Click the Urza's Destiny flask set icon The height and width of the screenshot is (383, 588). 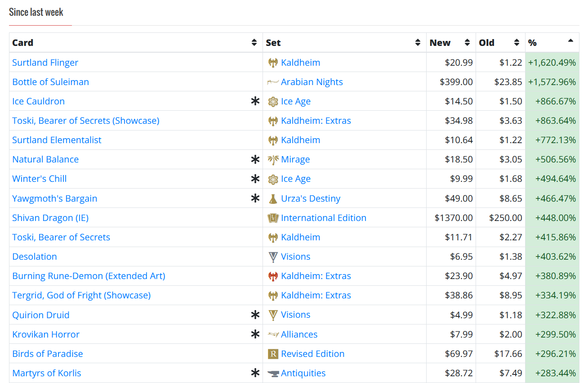[273, 198]
